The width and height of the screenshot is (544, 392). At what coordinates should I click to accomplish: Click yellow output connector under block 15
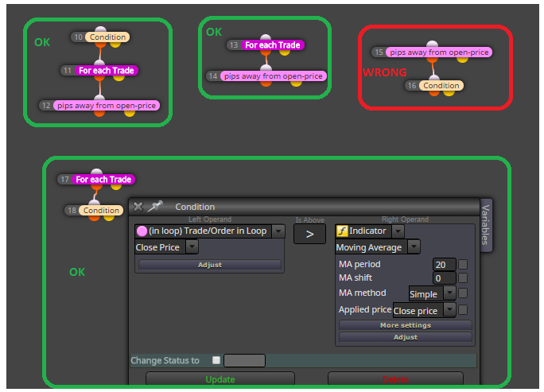point(462,60)
